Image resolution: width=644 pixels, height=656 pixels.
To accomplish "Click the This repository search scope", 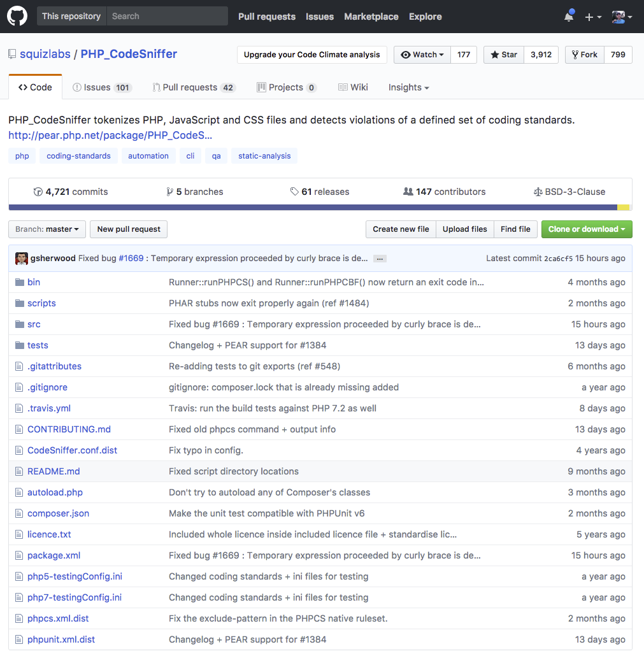I will (71, 17).
